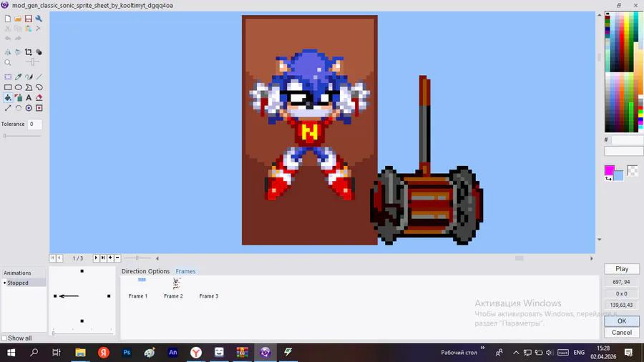Jump to the last frame
The image size is (644, 362).
pyautogui.click(x=103, y=258)
